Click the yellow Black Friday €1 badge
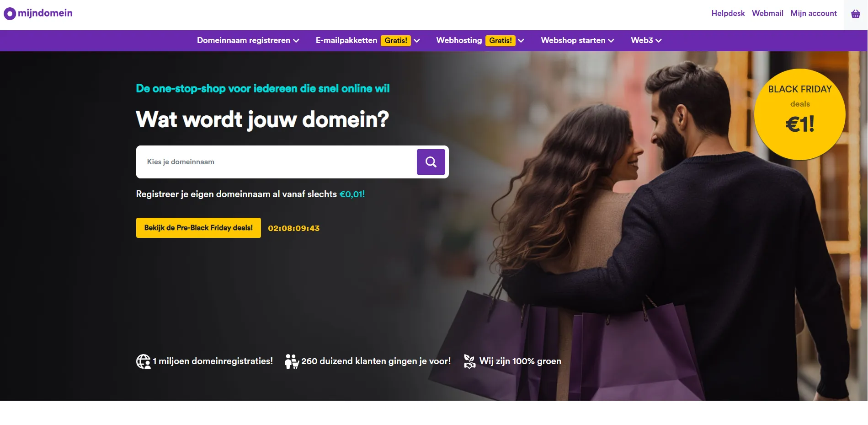The height and width of the screenshot is (425, 868). (x=800, y=114)
